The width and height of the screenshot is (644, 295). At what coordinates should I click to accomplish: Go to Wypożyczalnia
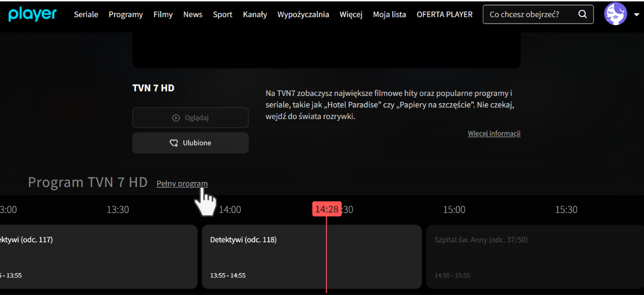tap(303, 14)
